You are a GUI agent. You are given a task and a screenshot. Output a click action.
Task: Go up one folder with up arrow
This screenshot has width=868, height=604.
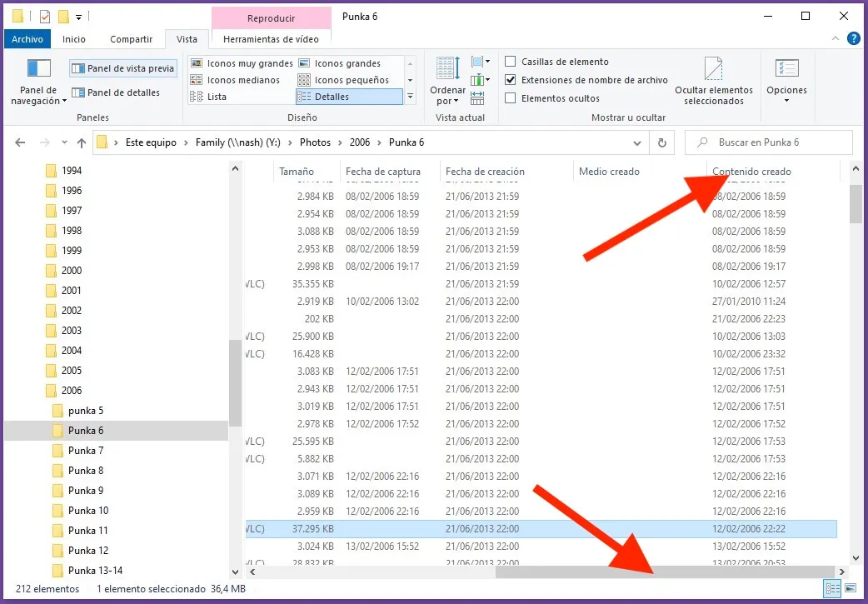click(x=82, y=142)
